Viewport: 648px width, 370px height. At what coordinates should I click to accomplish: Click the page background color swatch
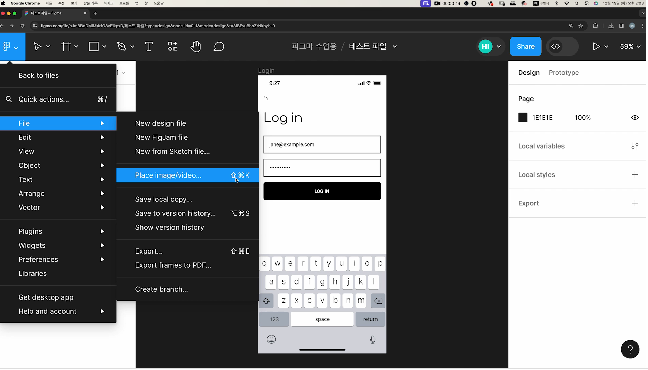pos(522,117)
